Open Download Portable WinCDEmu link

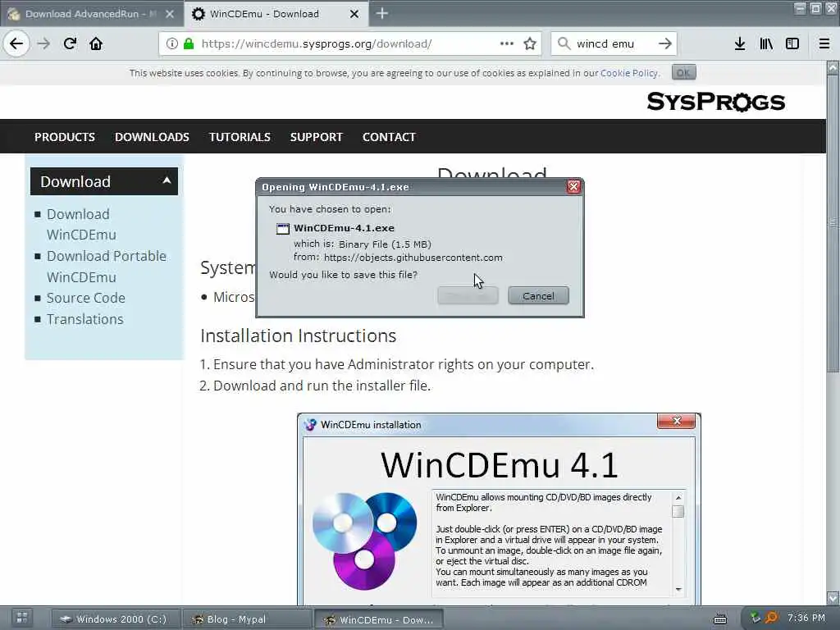coord(106,267)
